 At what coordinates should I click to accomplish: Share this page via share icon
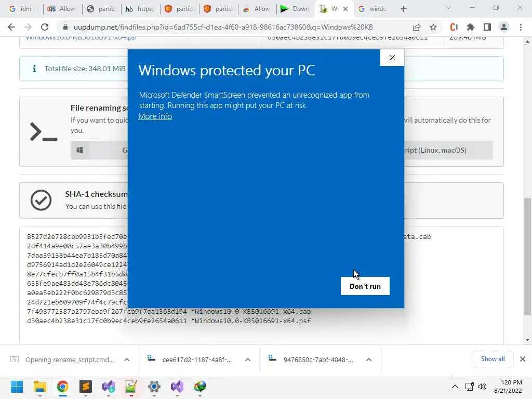417,27
